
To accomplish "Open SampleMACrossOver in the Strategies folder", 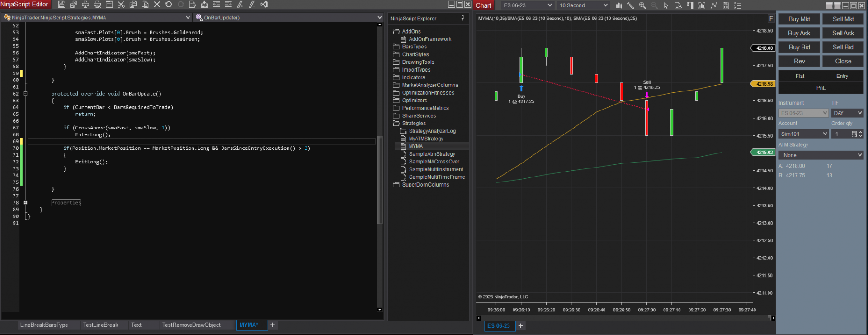I will coord(434,162).
